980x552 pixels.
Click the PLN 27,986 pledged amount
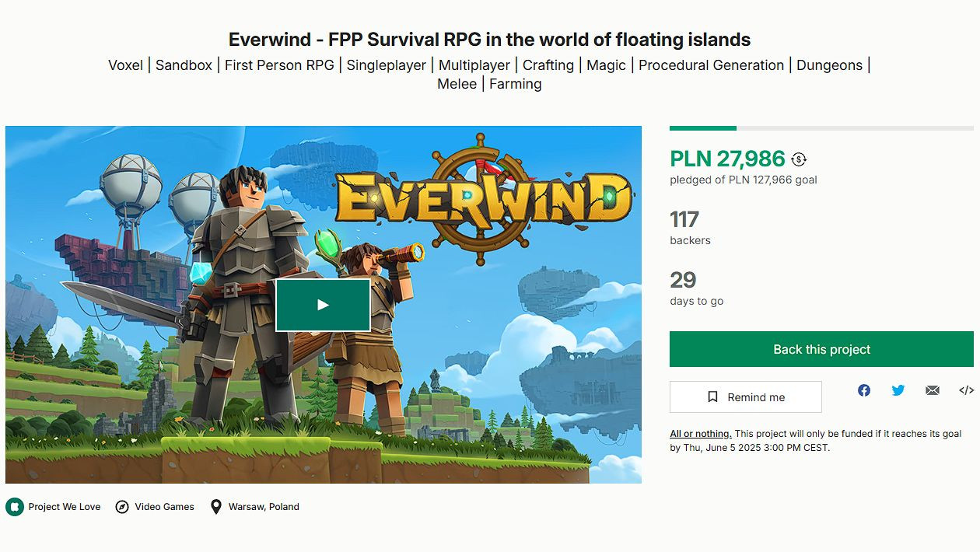point(727,159)
